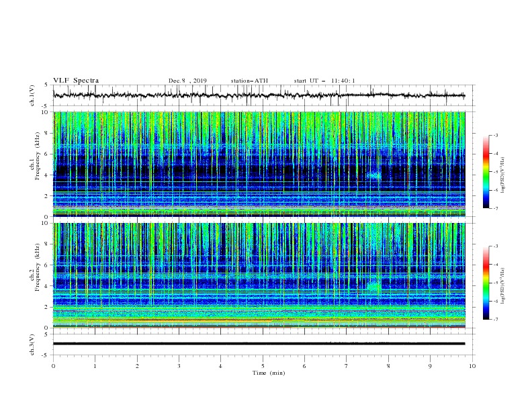Click the ch.1 spectrogram color bar
The width and height of the screenshot is (532, 411).
(486, 172)
